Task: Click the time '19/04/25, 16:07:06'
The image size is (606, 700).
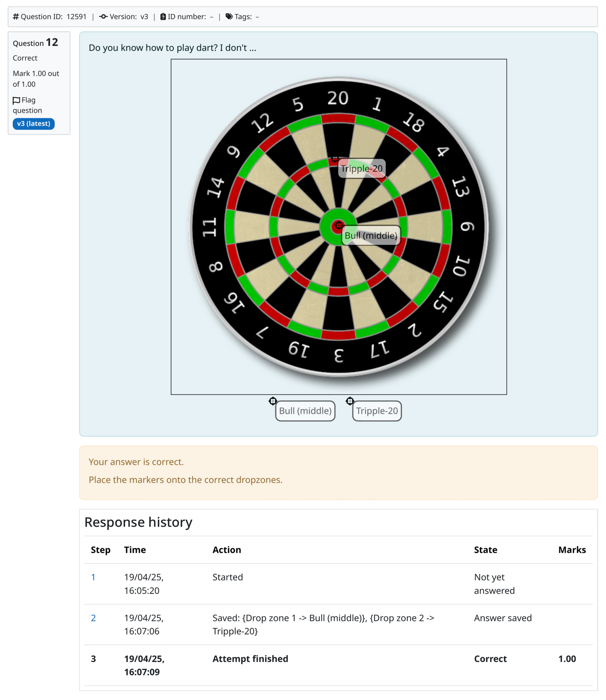Action: pos(144,625)
